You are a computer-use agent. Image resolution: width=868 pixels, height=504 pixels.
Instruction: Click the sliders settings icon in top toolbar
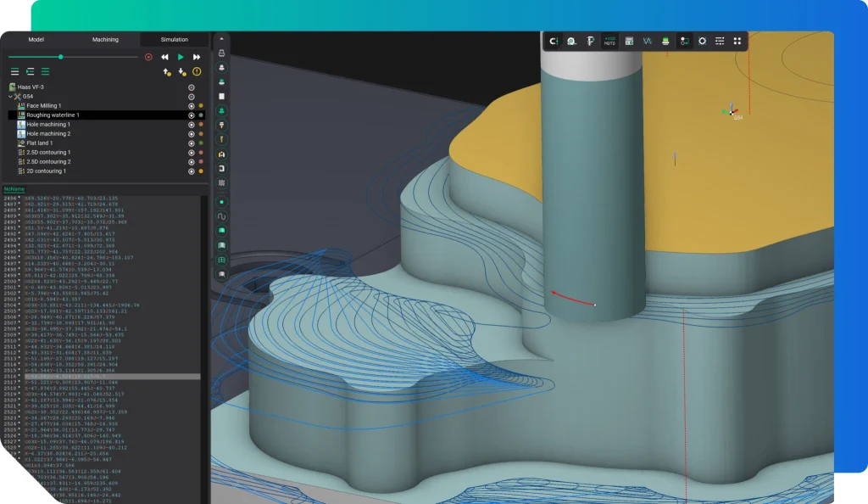720,41
